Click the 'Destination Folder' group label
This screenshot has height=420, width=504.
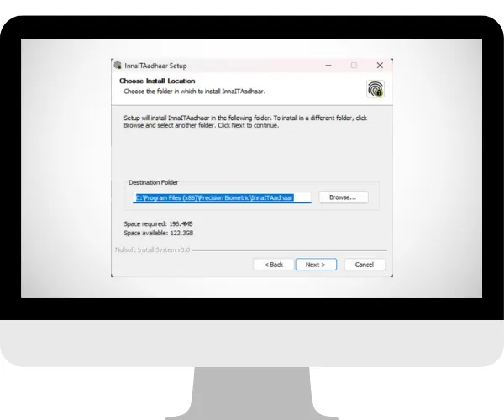pyautogui.click(x=154, y=182)
